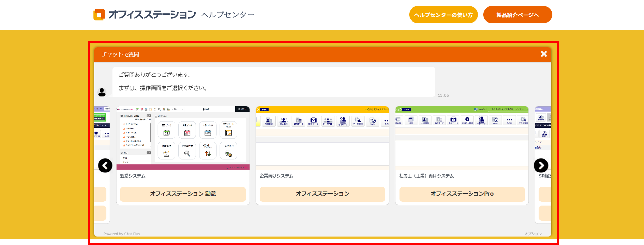
Task: Click the チャットで質問 header title
Action: click(x=120, y=54)
